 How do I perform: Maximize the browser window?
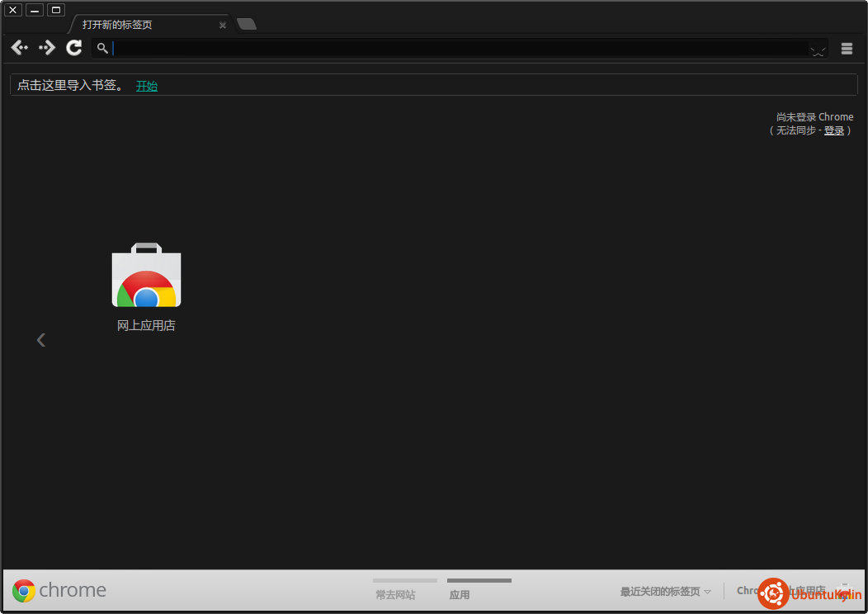pyautogui.click(x=55, y=10)
